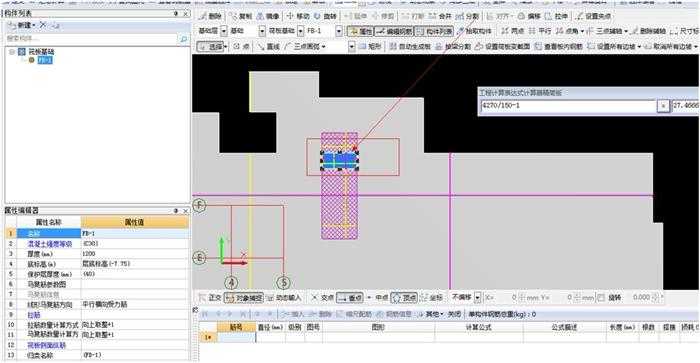700x363 pixels.
Task: Toggle the Component List (构件列表) button
Action: (434, 31)
